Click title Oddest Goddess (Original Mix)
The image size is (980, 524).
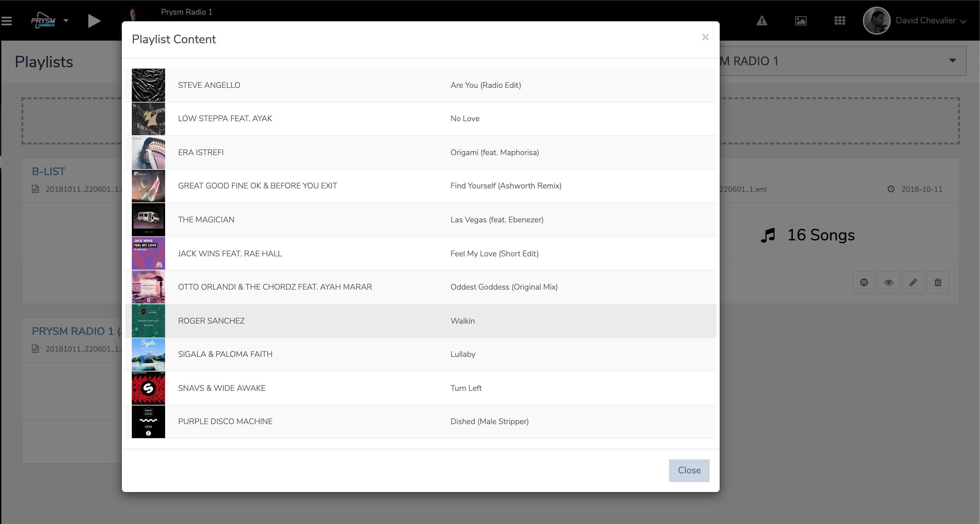[x=504, y=287]
